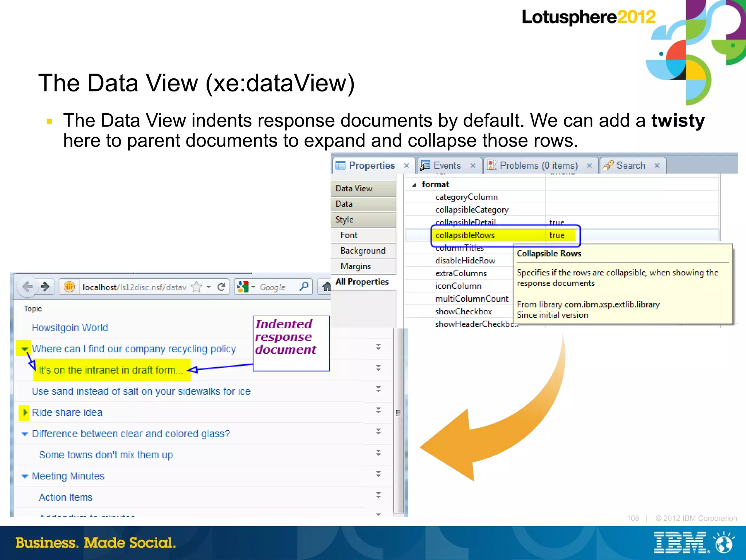
Task: Expand detail for Meeting Minutes row
Action: 378,474
